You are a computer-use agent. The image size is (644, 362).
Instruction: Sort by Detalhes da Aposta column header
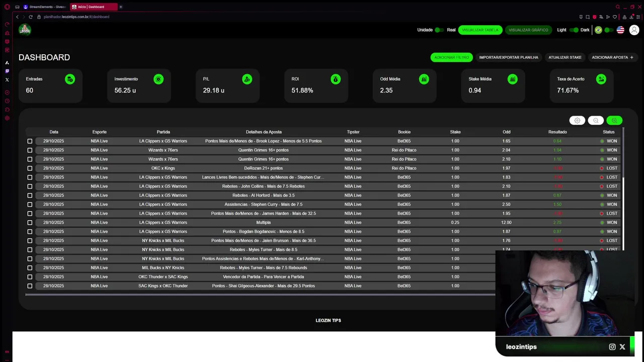click(x=264, y=132)
